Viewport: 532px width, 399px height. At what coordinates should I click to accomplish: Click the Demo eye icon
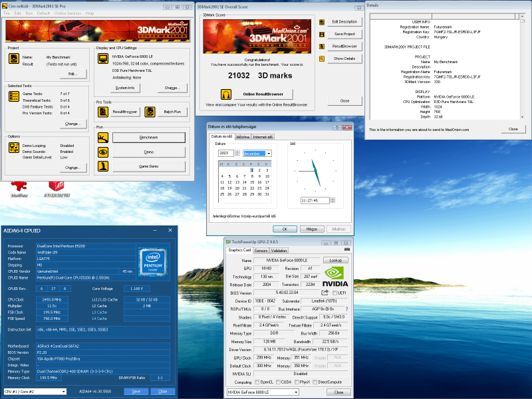tap(103, 152)
